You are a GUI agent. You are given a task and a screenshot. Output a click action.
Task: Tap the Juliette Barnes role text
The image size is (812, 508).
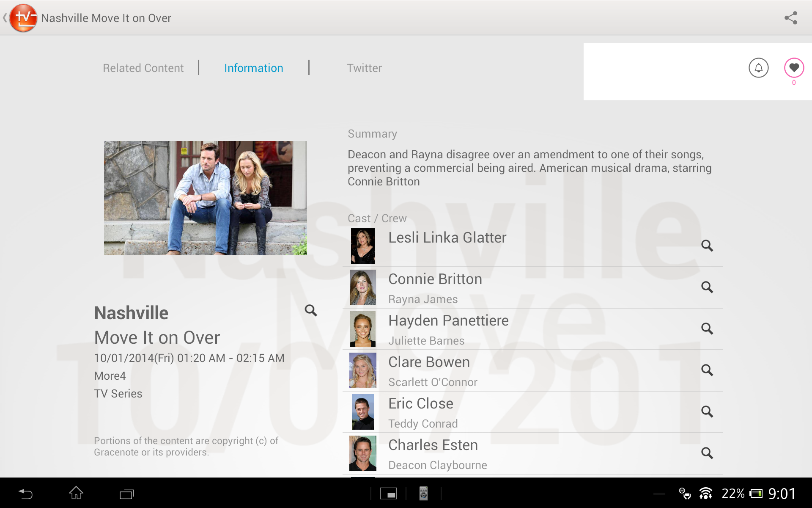click(426, 341)
